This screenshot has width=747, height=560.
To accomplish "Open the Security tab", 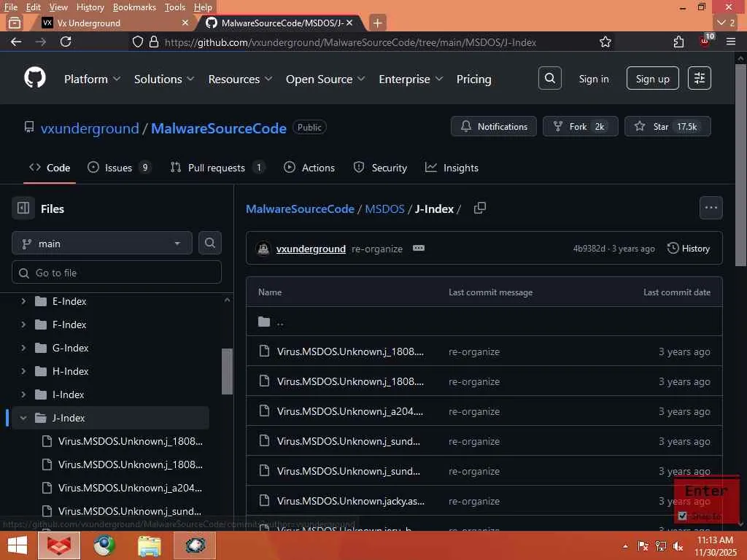I will [x=380, y=168].
